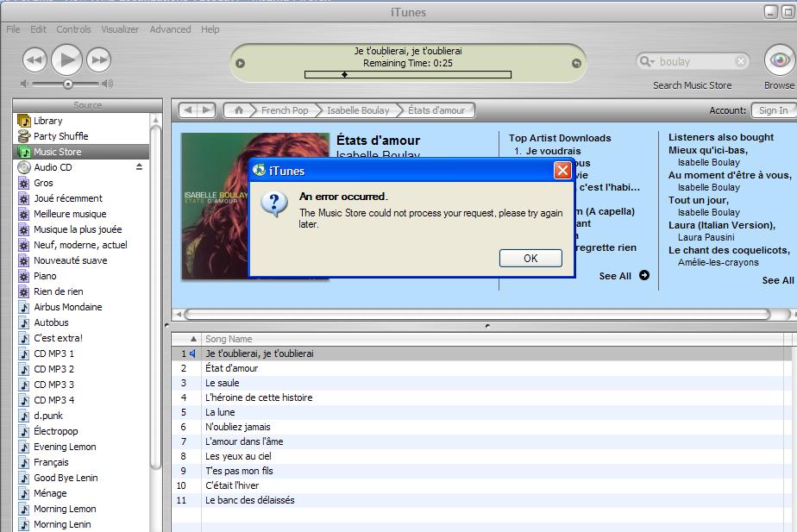Select the Piano smart playlist
This screenshot has height=532, width=797.
point(81,276)
